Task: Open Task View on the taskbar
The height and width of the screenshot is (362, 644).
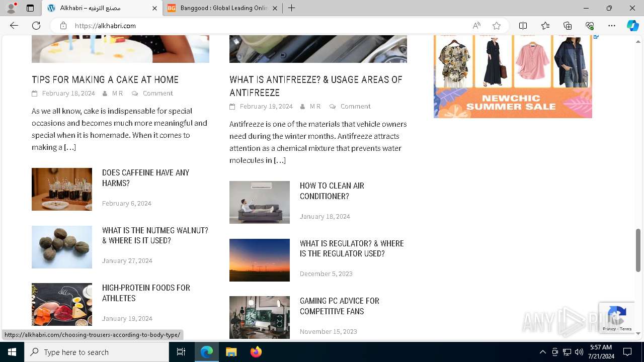Action: 181,352
